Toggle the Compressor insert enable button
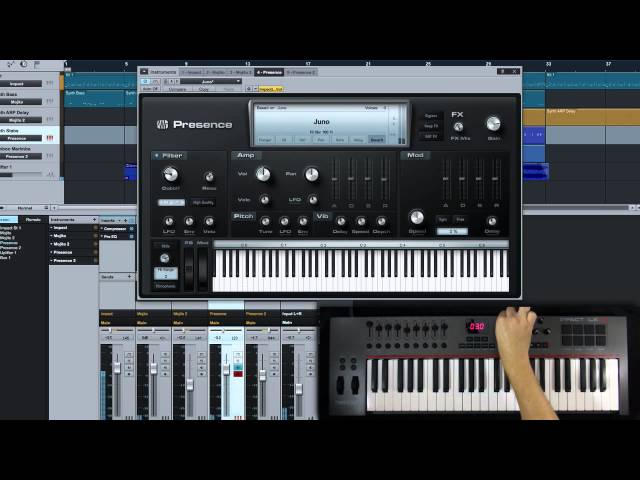The image size is (640, 480). (x=131, y=229)
